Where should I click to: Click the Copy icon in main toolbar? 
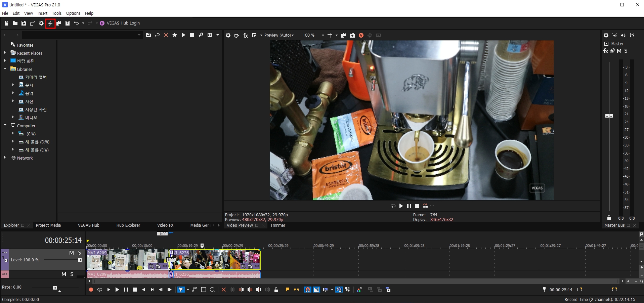pyautogui.click(x=59, y=23)
